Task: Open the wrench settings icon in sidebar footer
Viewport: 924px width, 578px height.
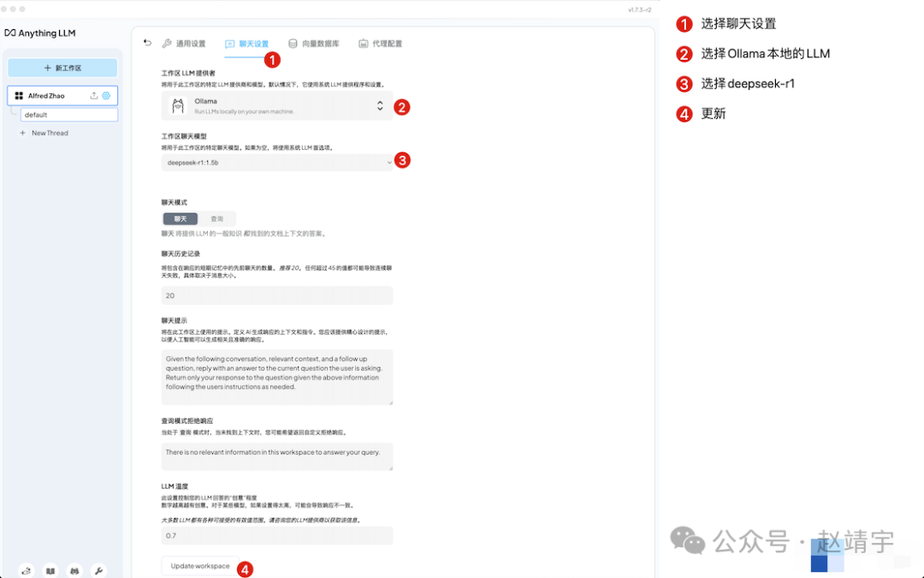Action: point(98,570)
